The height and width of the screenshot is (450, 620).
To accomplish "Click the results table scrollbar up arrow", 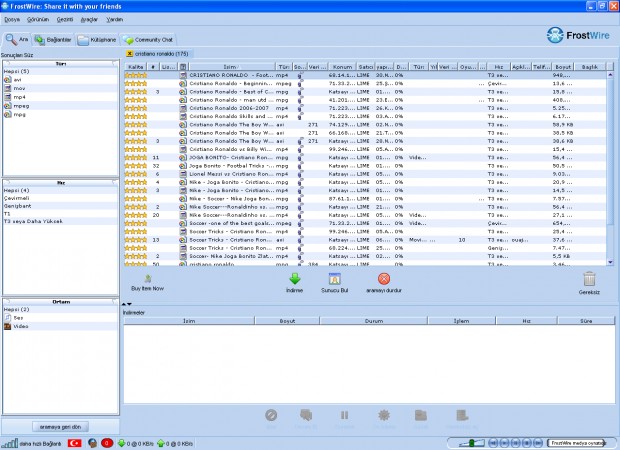I will (610, 75).
